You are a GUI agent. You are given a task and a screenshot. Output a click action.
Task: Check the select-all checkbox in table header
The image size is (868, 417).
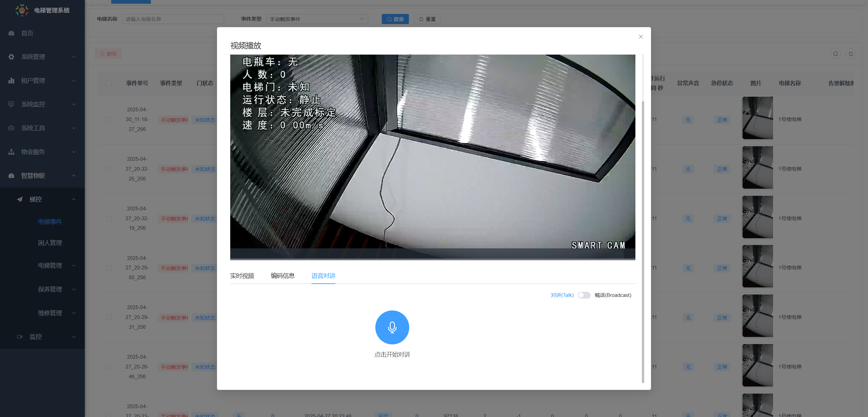coord(108,83)
